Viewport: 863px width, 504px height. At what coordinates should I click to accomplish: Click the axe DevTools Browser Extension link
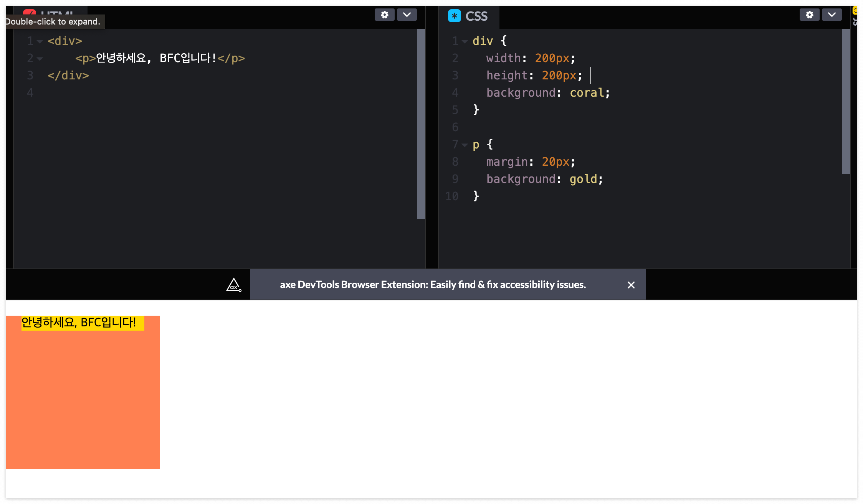[x=433, y=285]
